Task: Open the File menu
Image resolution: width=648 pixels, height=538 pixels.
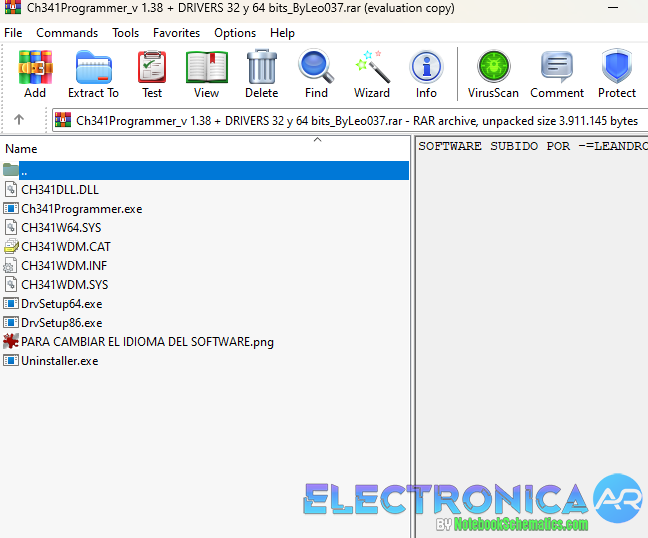Action: tap(13, 33)
